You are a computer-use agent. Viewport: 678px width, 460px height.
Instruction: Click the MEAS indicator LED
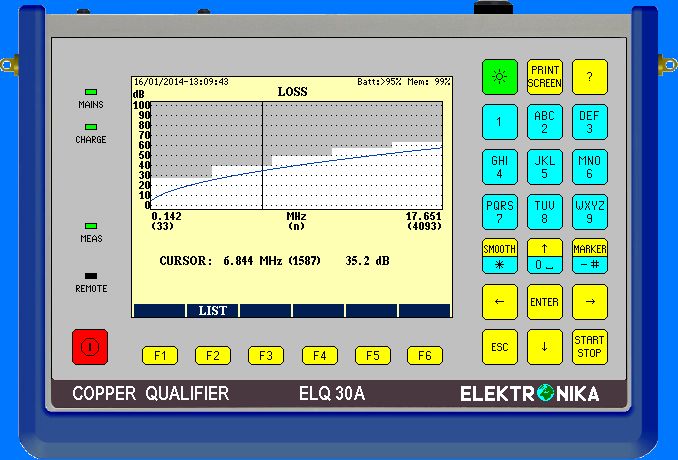point(91,226)
